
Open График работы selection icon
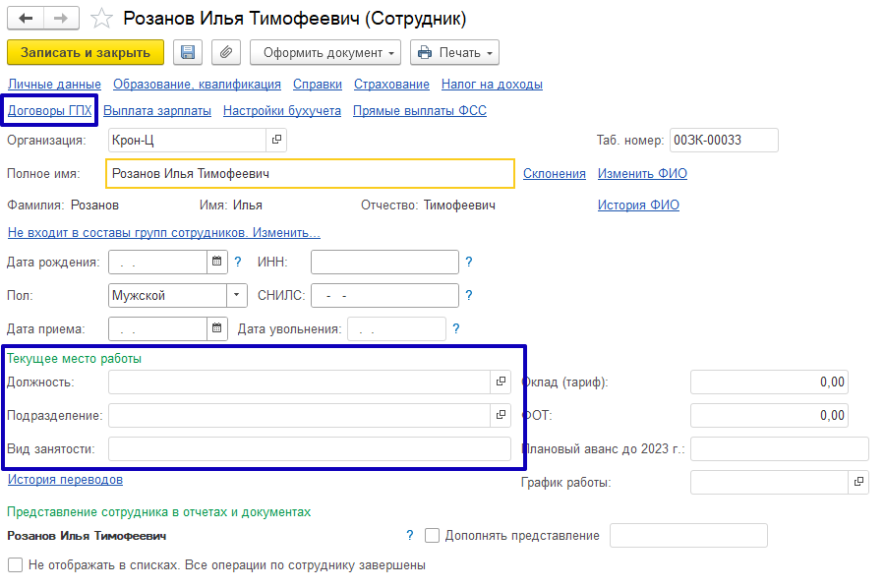(x=858, y=482)
